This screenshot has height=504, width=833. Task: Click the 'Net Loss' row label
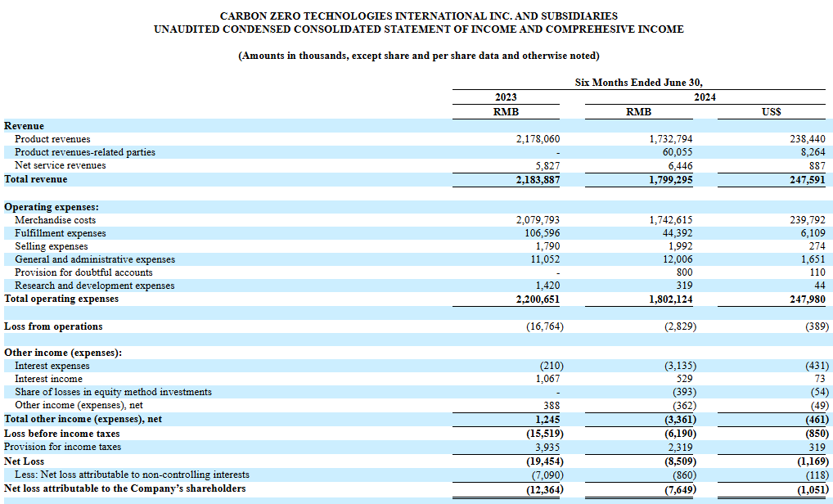pos(24,461)
